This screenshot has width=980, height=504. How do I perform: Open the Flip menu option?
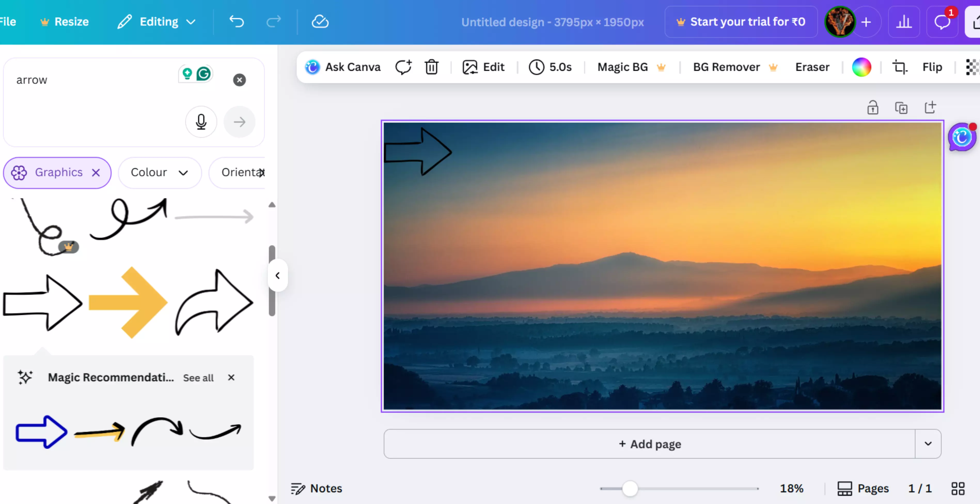click(932, 67)
